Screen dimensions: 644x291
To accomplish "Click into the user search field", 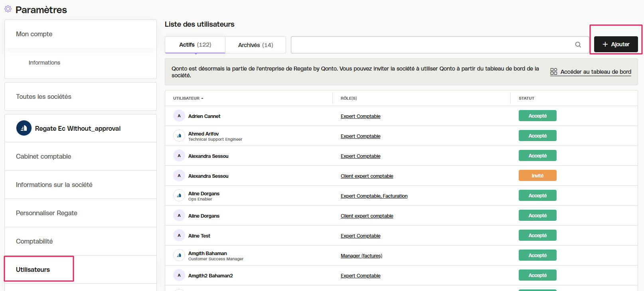I will point(440,45).
